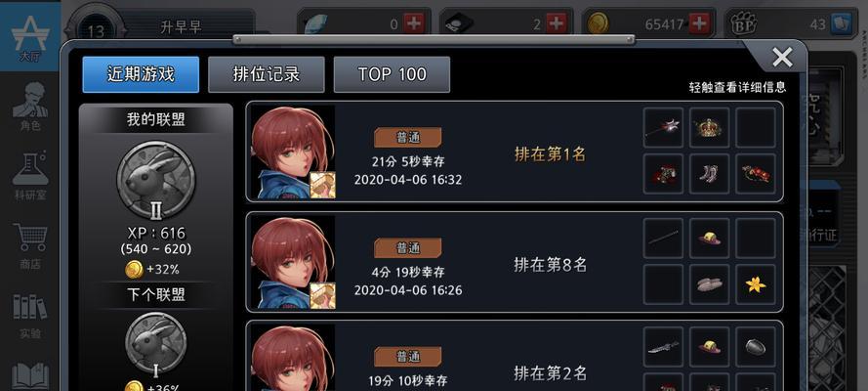Add gold coins with the plus button next to 65417
868x391 pixels.
click(700, 23)
